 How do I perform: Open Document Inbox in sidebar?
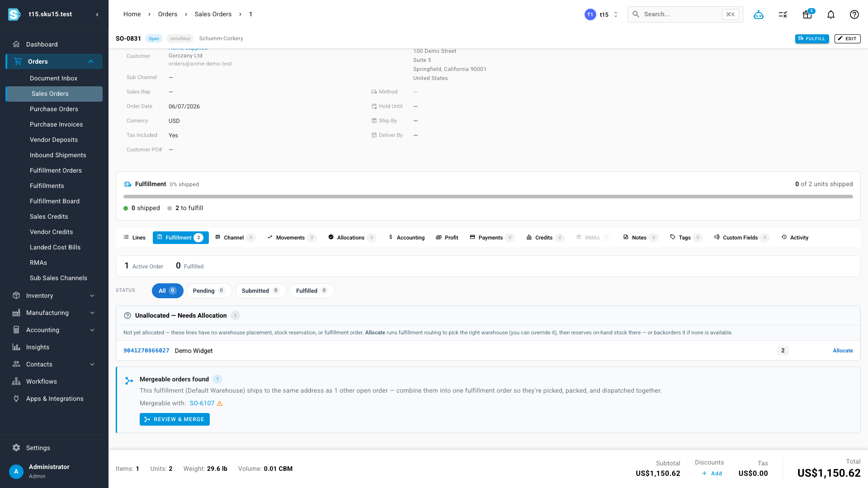click(53, 78)
